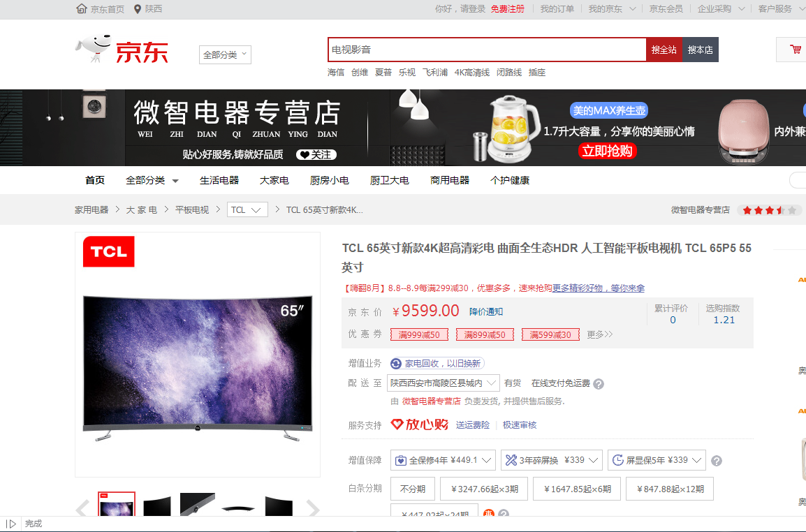
Task: Open 个护健康 category menu
Action: [510, 180]
